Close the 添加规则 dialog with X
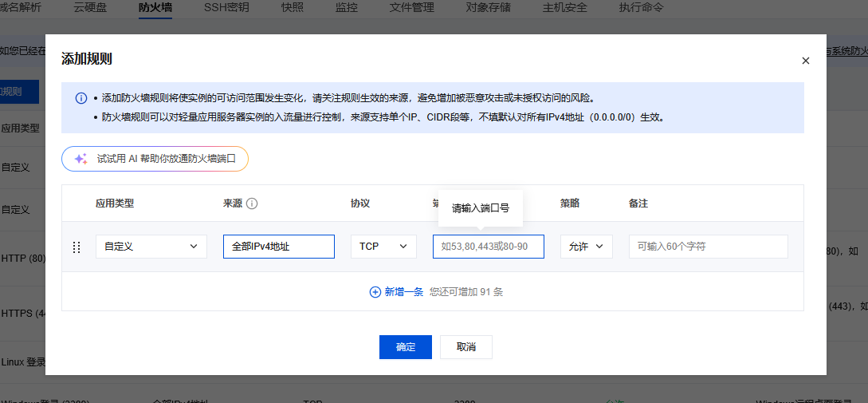Viewport: 868px width, 403px height. [806, 61]
